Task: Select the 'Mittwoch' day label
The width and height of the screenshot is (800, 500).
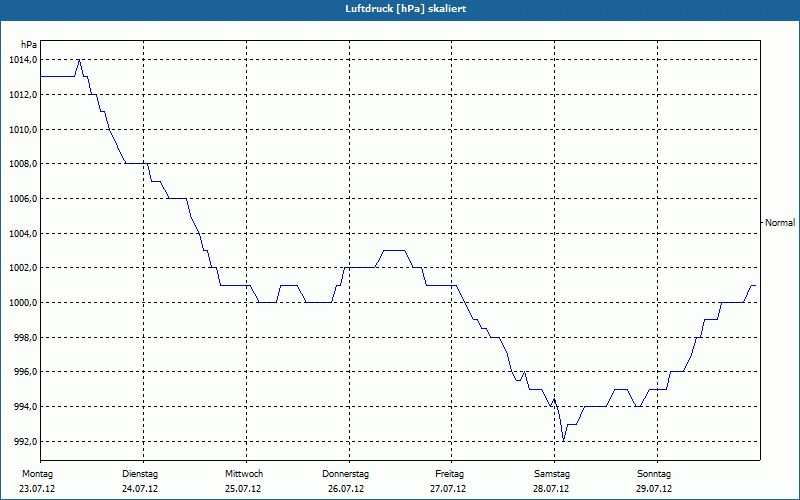Action: 244,474
